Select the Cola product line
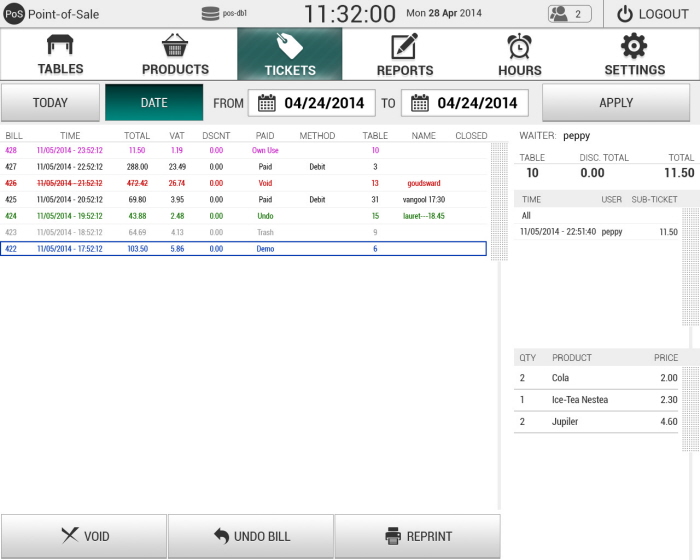This screenshot has width=700, height=560. [x=596, y=378]
